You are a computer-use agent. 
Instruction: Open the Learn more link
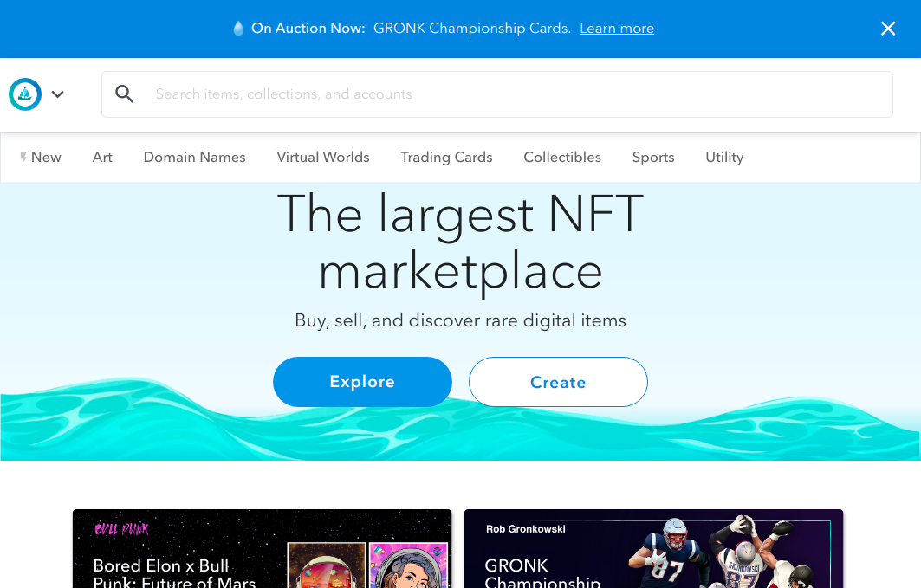617,29
